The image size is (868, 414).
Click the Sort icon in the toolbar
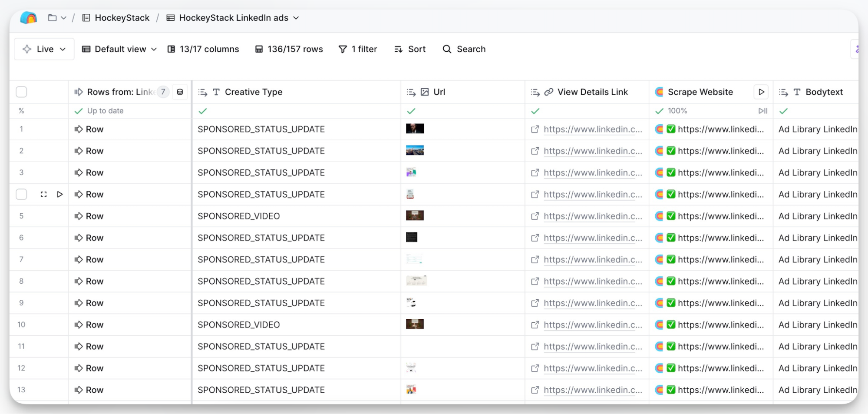pos(398,49)
